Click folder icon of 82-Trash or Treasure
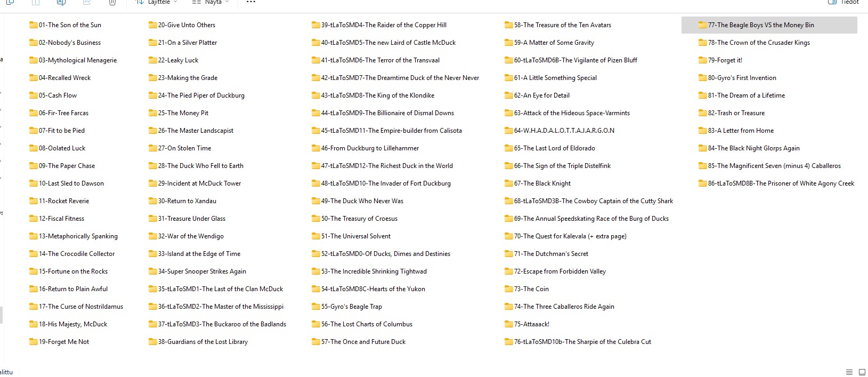 703,113
